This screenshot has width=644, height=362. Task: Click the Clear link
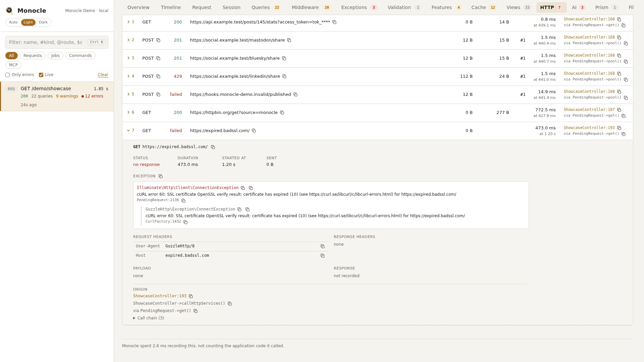click(x=103, y=75)
